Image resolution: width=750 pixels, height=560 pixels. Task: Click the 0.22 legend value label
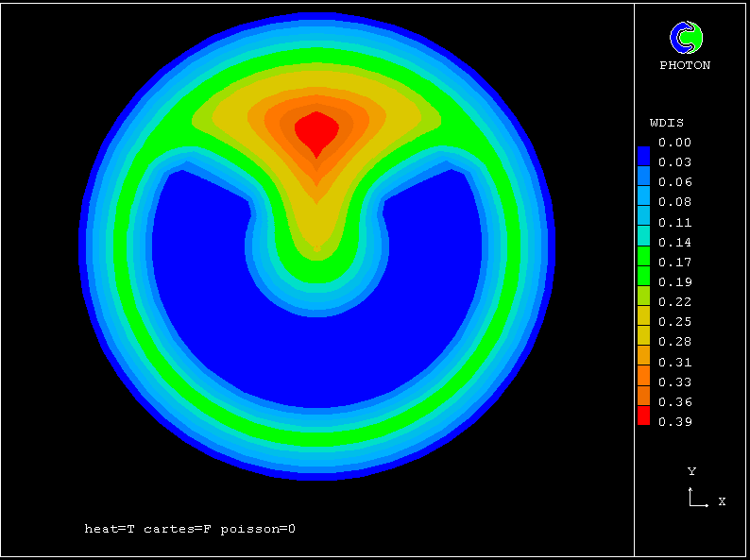(x=675, y=302)
